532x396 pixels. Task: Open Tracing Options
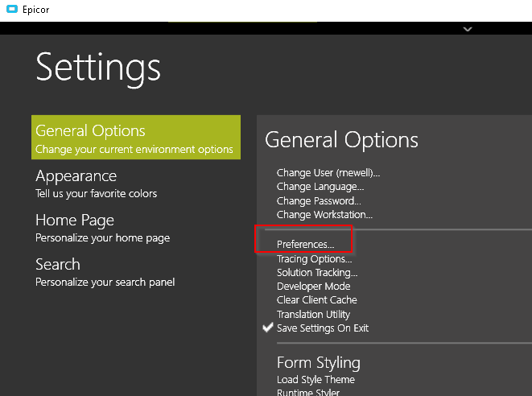point(314,259)
